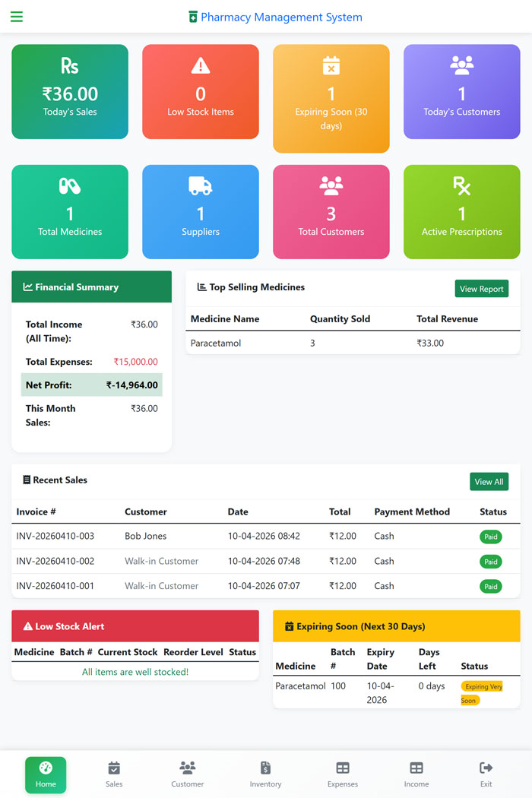
Task: Click 'All items are well stocked!' message
Action: (x=135, y=672)
